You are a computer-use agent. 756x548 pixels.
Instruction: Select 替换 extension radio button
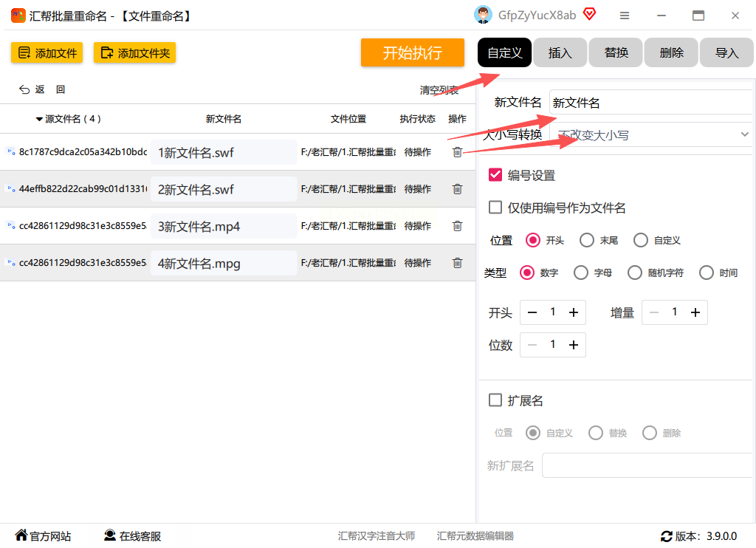(596, 433)
